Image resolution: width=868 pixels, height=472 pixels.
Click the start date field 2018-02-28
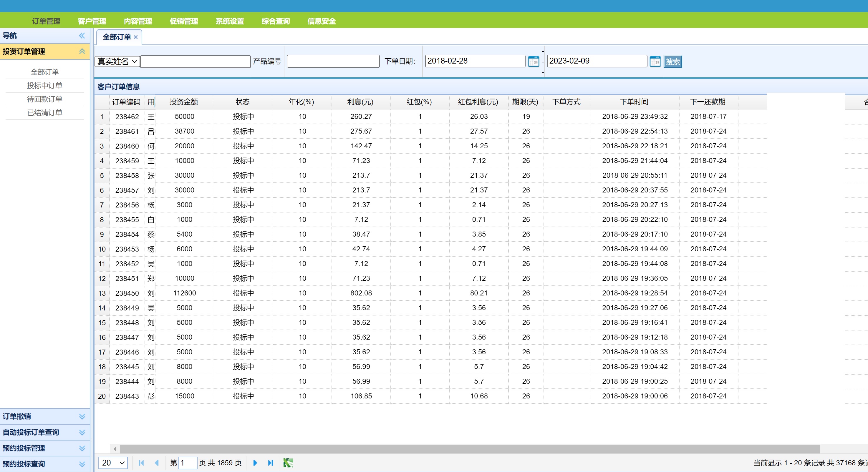[x=475, y=61]
